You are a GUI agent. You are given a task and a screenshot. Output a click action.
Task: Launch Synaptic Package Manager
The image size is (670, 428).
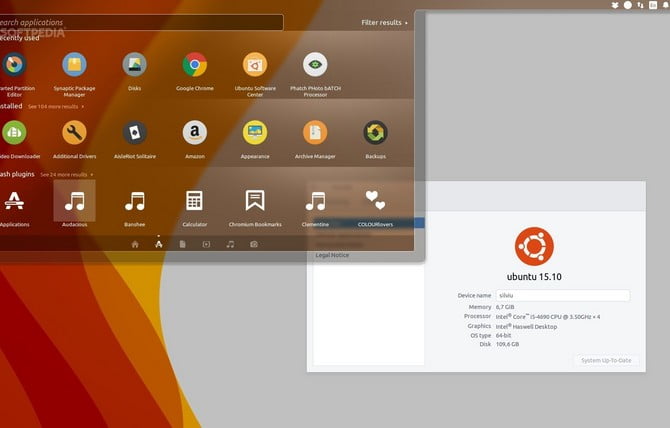tap(74, 64)
